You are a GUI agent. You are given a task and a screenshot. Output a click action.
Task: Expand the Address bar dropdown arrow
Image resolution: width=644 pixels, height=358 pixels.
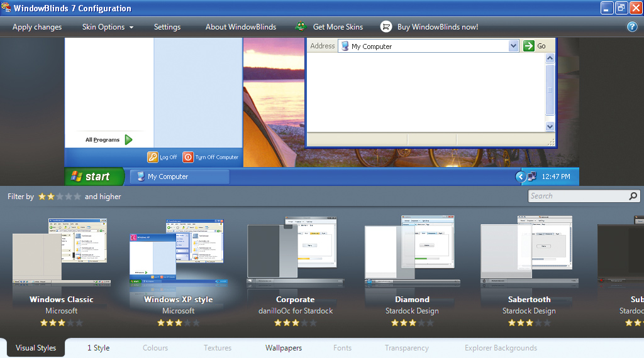click(513, 46)
